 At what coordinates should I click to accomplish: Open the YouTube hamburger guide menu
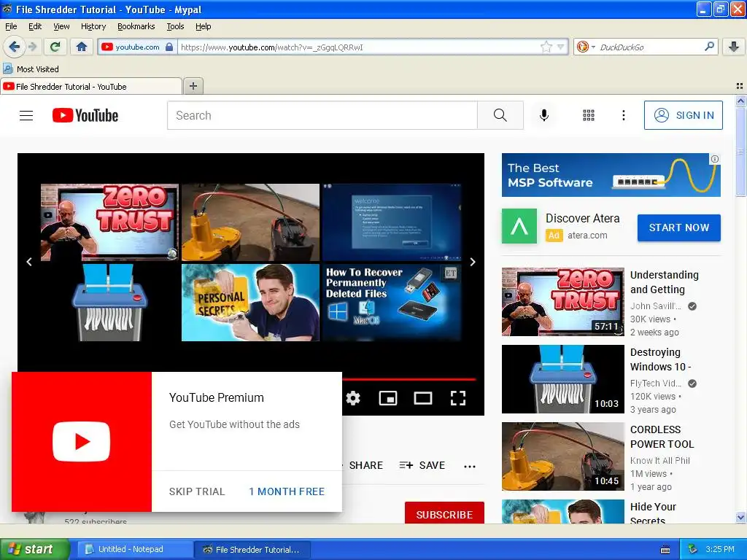pyautogui.click(x=26, y=115)
